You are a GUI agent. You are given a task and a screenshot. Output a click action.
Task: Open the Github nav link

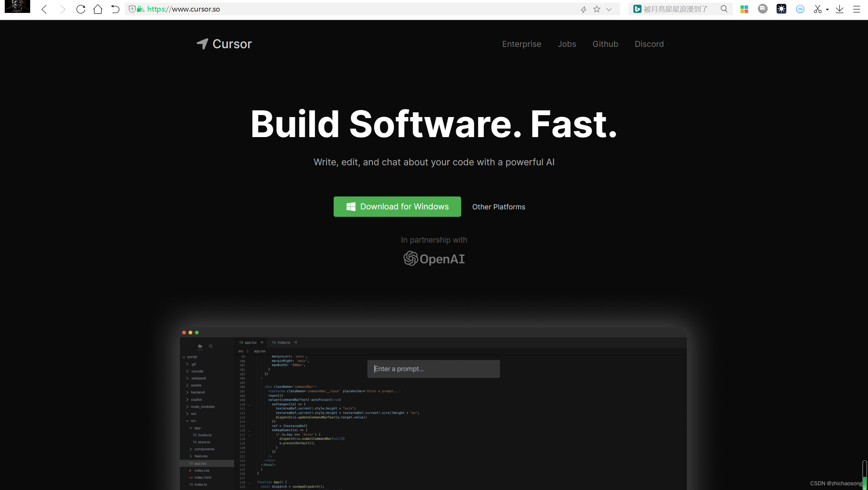605,44
